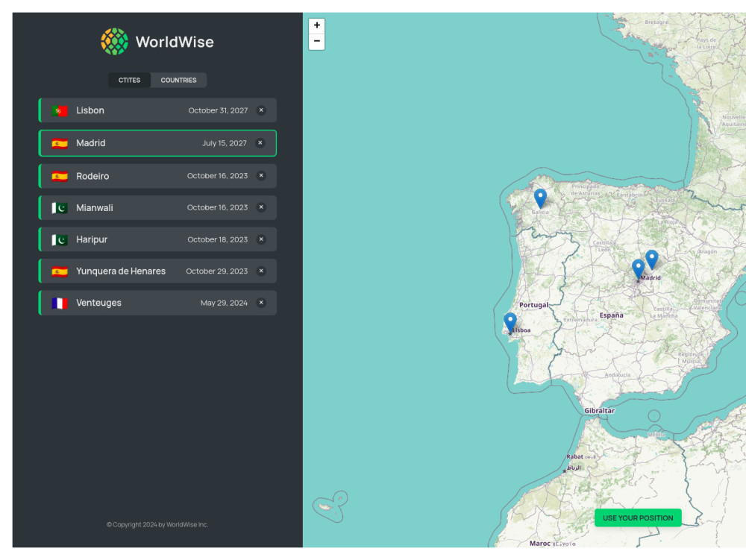The image size is (746, 560).
Task: Click the Spain flag beside Rodeiro
Action: 60,177
